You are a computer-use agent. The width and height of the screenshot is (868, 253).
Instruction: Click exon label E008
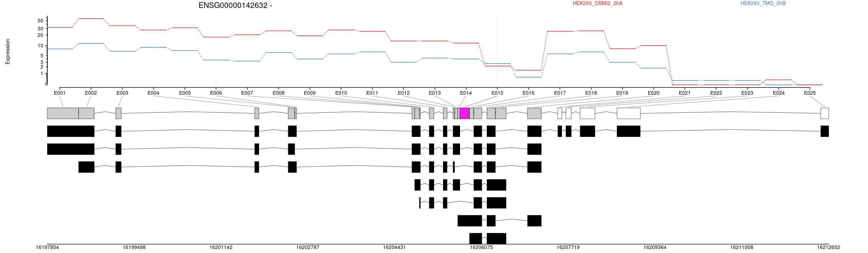click(278, 93)
